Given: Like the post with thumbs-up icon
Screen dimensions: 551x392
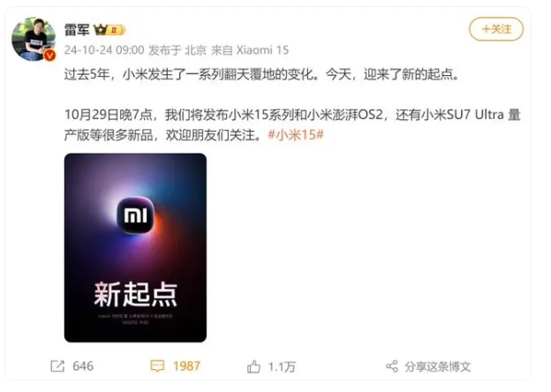Looking at the screenshot, I should [253, 366].
